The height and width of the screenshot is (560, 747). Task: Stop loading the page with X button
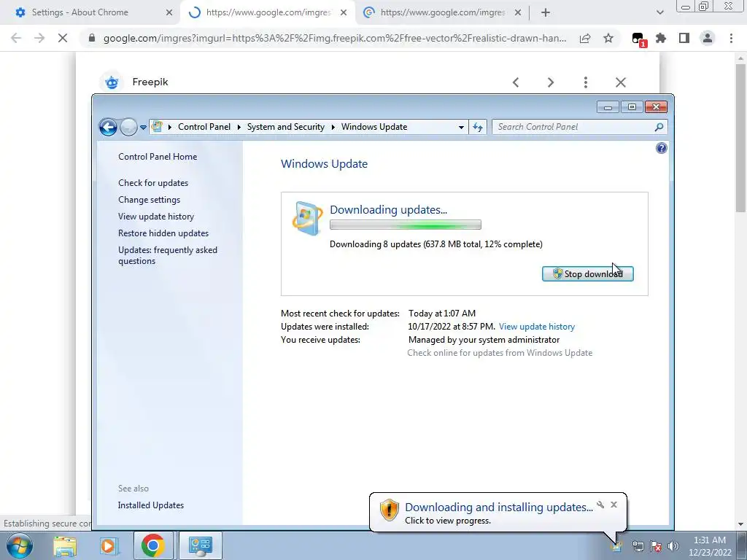tap(63, 38)
